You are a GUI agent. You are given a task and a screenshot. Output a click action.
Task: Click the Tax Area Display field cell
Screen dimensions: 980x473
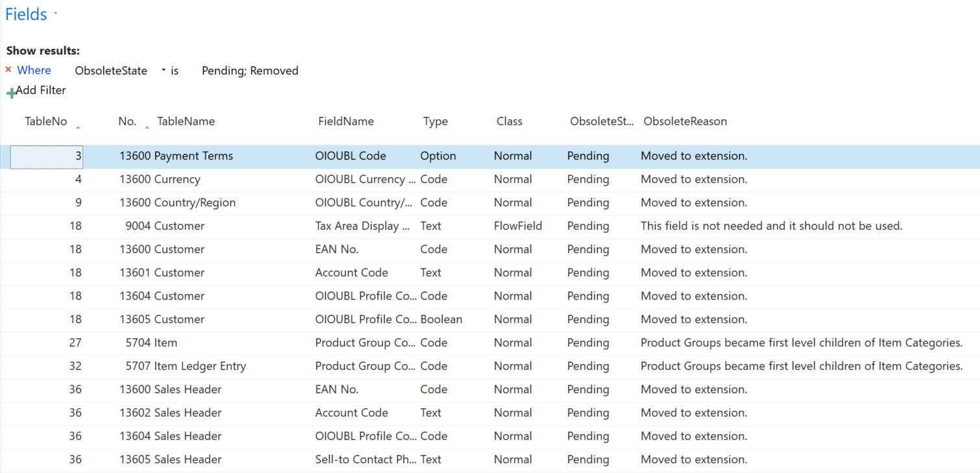363,226
